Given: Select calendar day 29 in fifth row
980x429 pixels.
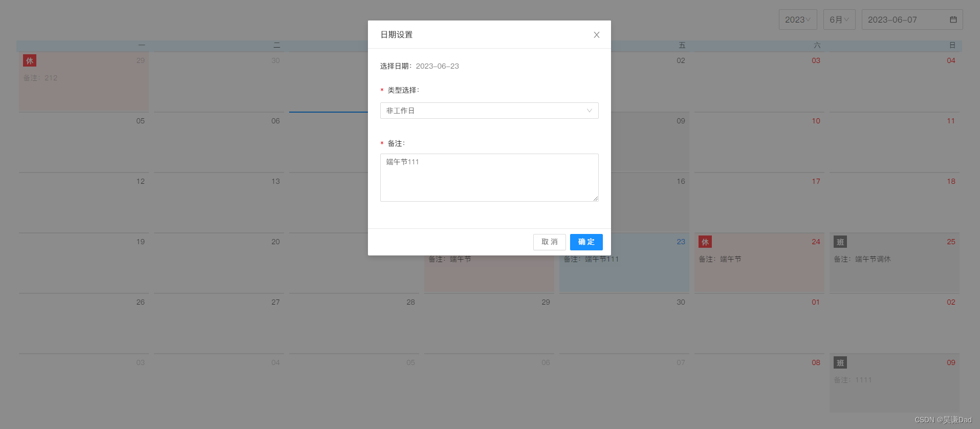Looking at the screenshot, I should [489, 323].
